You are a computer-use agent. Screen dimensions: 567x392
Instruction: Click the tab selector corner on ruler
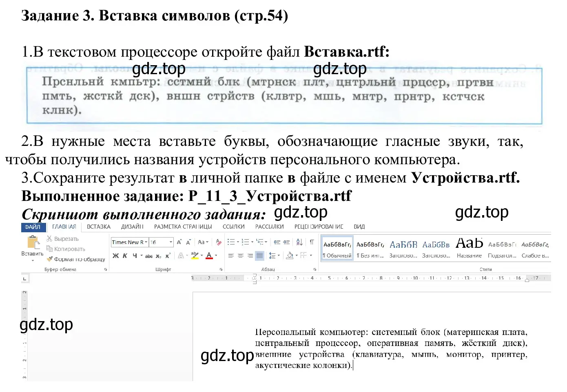pyautogui.click(x=24, y=279)
